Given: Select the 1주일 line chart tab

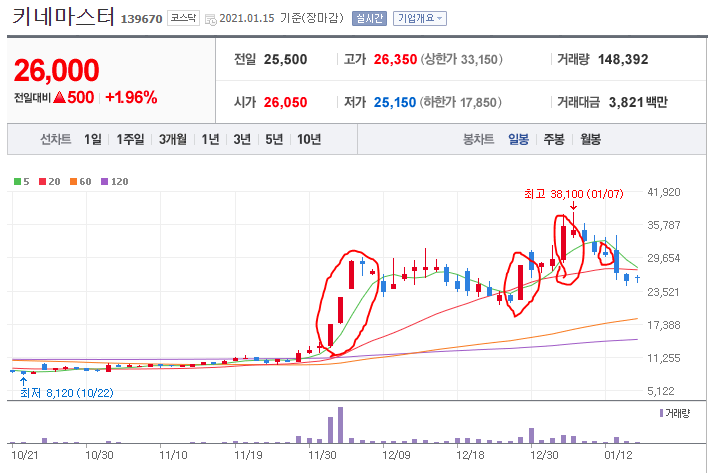Looking at the screenshot, I should (x=130, y=139).
